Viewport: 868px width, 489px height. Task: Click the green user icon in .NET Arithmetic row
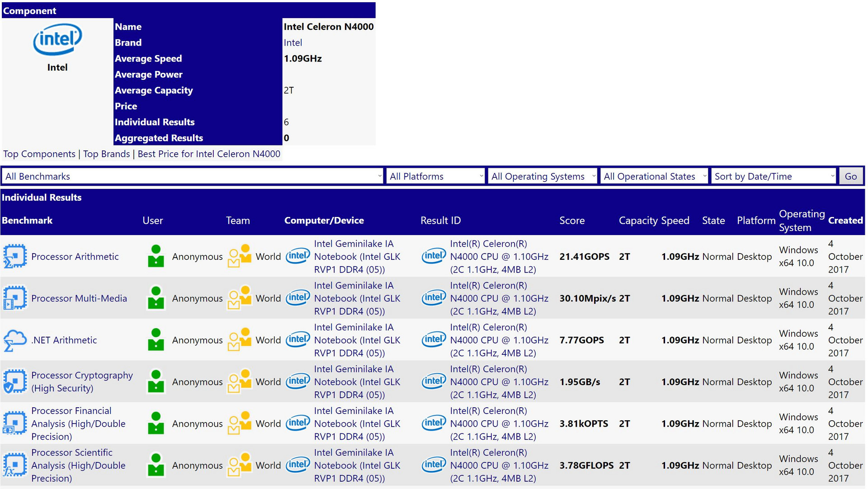[156, 340]
